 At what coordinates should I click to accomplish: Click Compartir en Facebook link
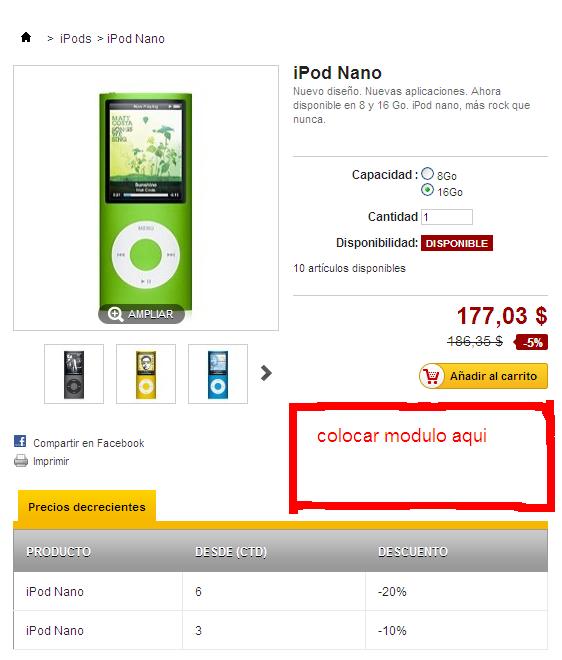88,443
